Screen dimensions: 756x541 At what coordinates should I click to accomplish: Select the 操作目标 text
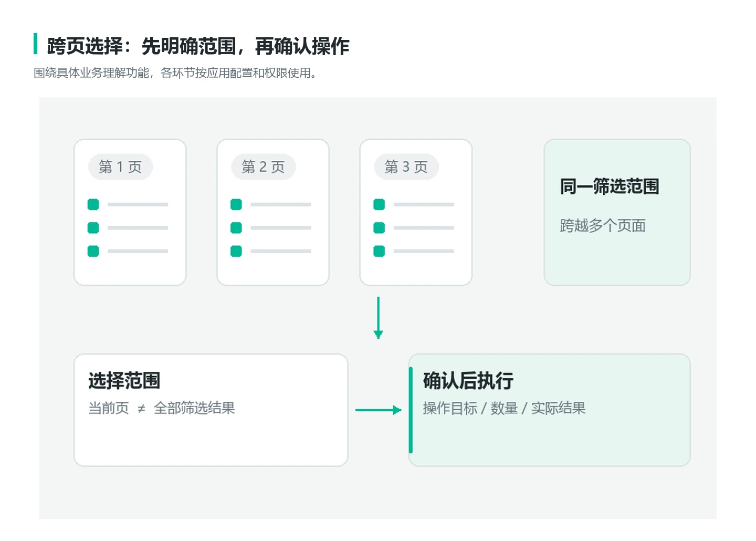(x=450, y=408)
